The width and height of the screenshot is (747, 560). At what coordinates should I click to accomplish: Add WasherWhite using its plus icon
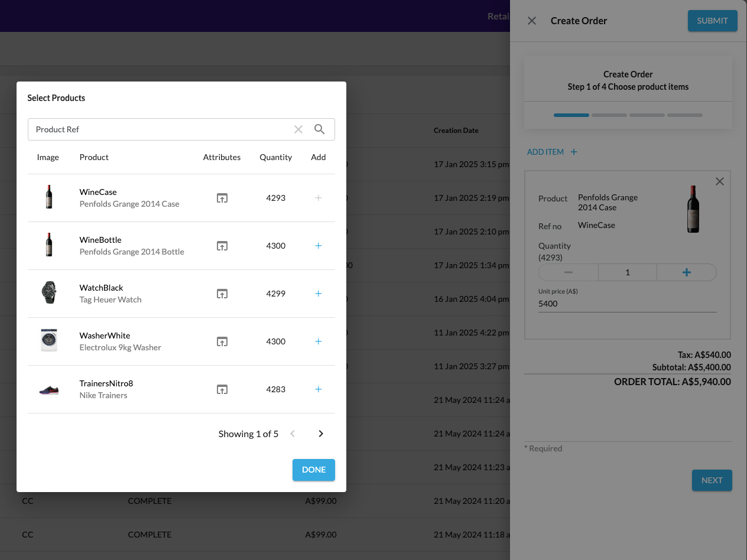click(x=318, y=341)
